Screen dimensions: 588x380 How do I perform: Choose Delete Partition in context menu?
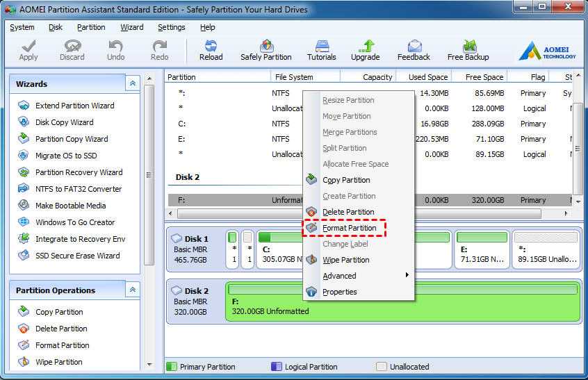(x=348, y=212)
